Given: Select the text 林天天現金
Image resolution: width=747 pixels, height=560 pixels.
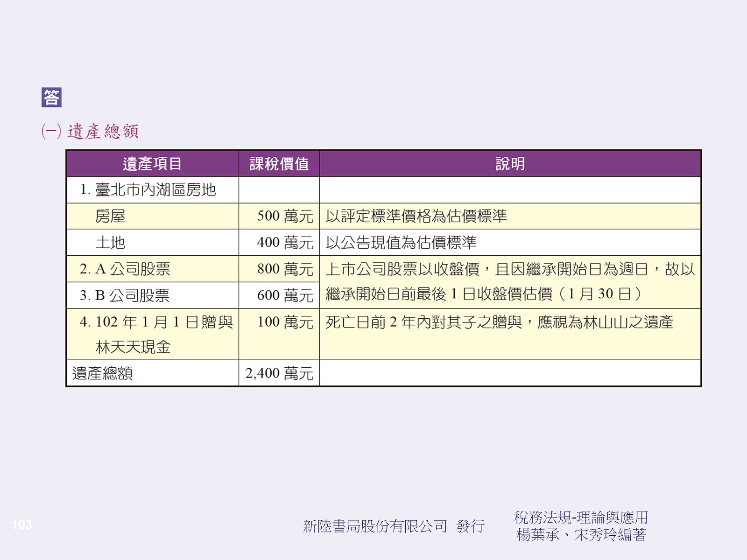Looking at the screenshot, I should tap(133, 347).
